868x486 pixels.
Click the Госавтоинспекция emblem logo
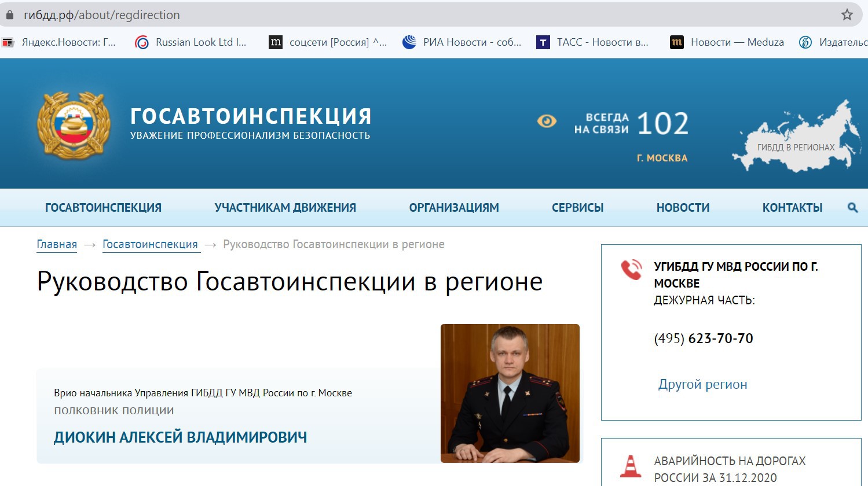coord(74,125)
